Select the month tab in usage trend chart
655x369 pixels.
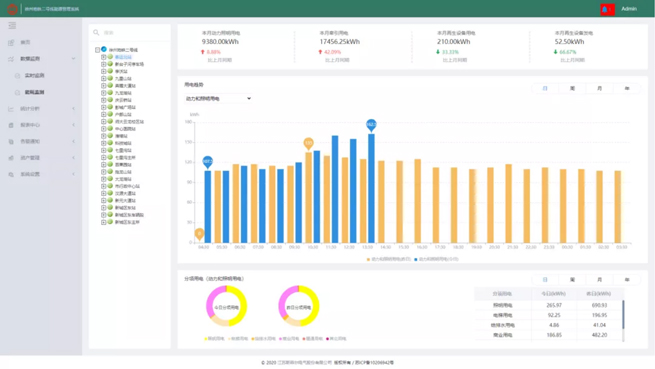click(x=599, y=89)
